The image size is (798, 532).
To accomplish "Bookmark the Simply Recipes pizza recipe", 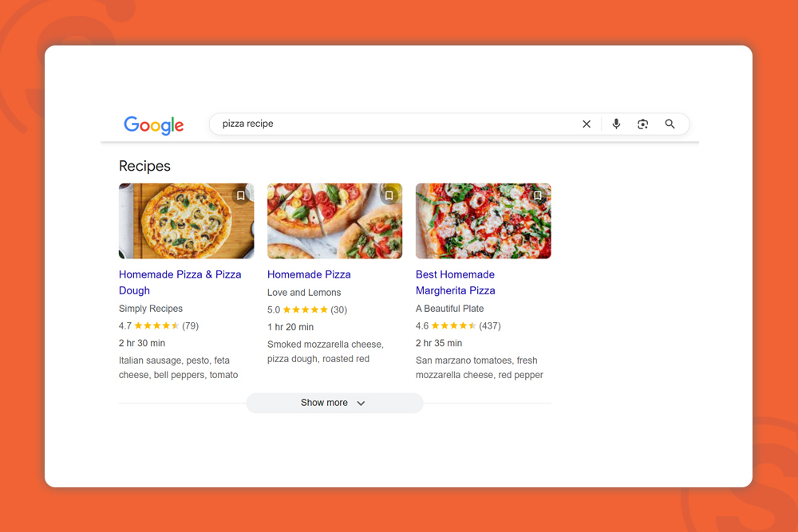I will (x=241, y=196).
